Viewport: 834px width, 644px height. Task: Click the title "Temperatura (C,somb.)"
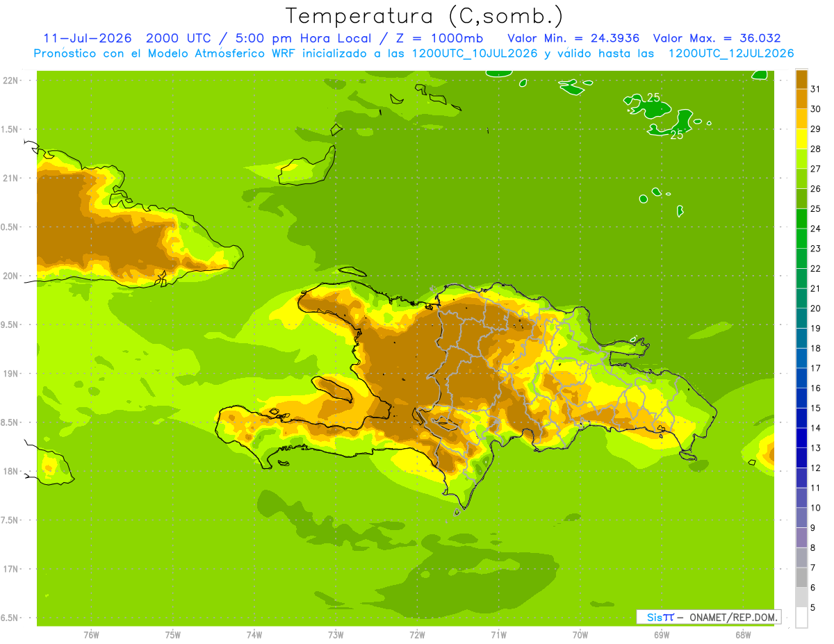tap(424, 16)
